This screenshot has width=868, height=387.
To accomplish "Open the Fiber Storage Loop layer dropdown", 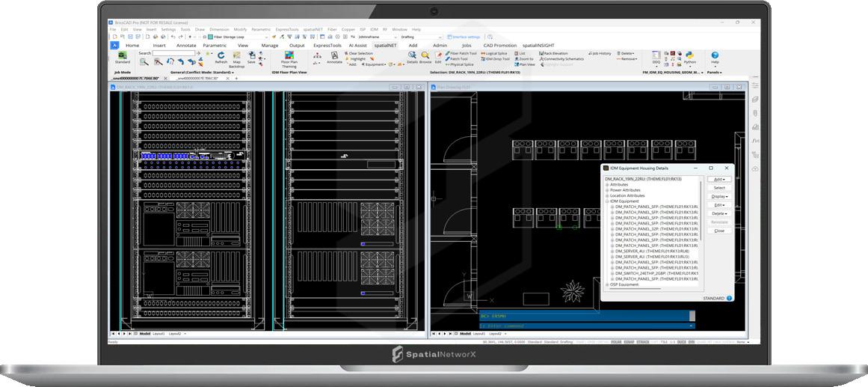I will [238, 37].
